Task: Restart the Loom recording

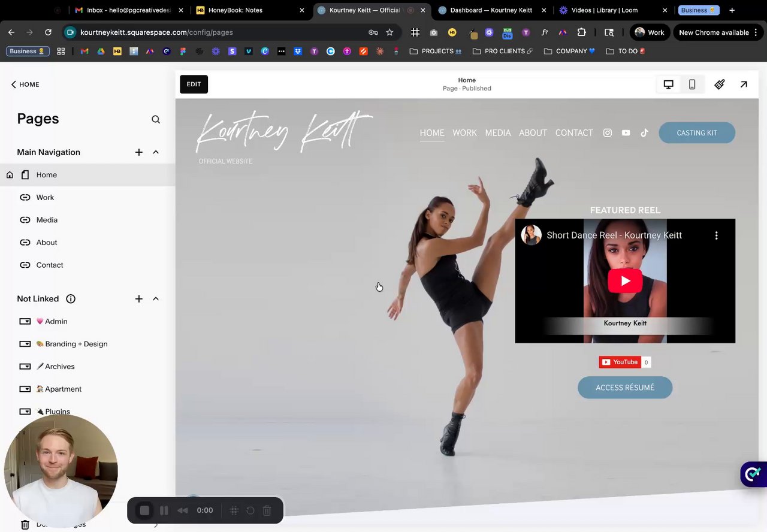Action: point(250,510)
